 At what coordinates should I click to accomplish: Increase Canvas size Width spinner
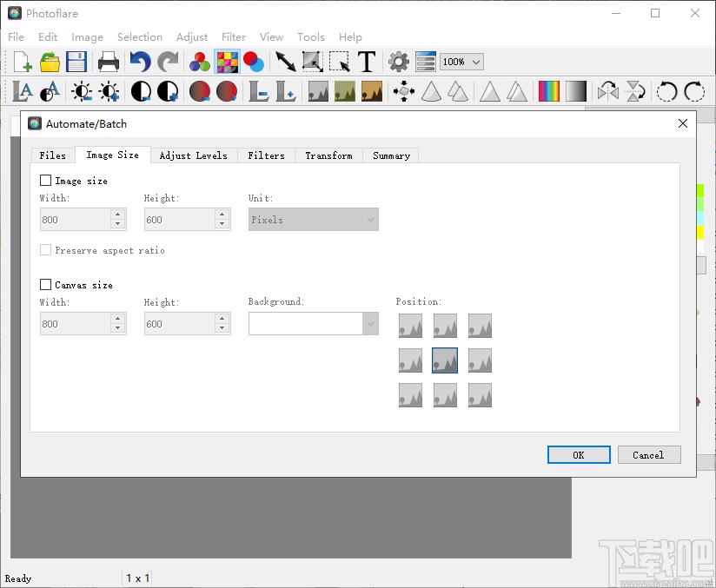[x=118, y=318]
